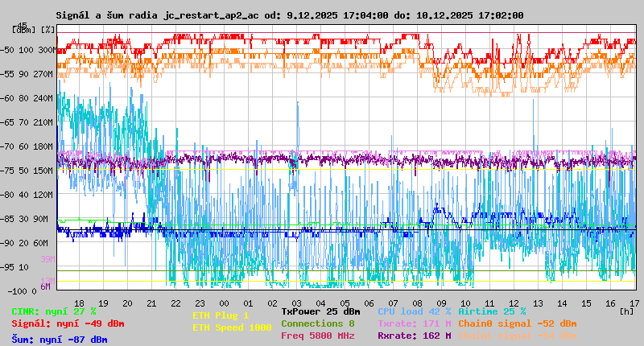The width and height of the screenshot is (644, 346).
Task: Click the '-70 60 180M' y-axis label
Action: click(x=27, y=146)
